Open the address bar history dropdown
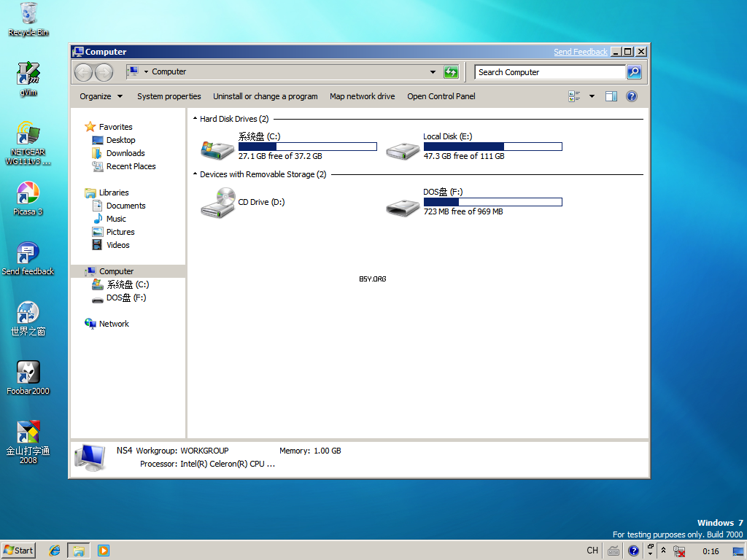The height and width of the screenshot is (560, 747). 433,72
